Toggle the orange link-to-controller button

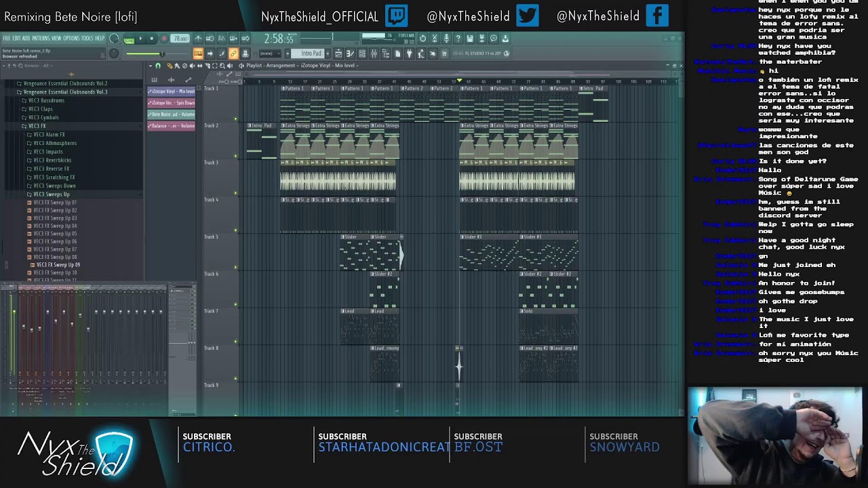click(233, 54)
